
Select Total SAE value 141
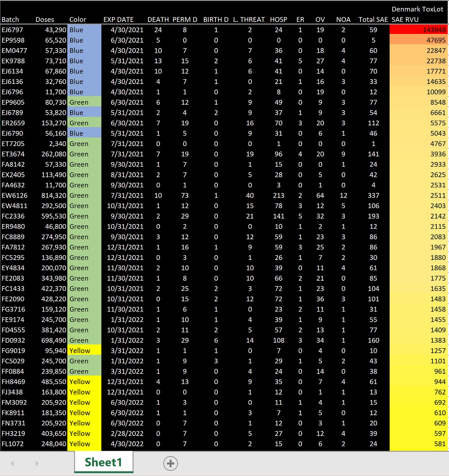coord(373,154)
